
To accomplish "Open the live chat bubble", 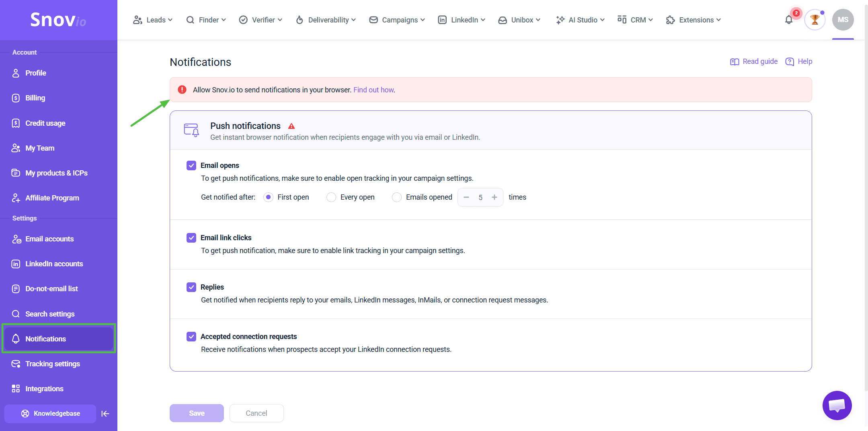I will (x=837, y=406).
